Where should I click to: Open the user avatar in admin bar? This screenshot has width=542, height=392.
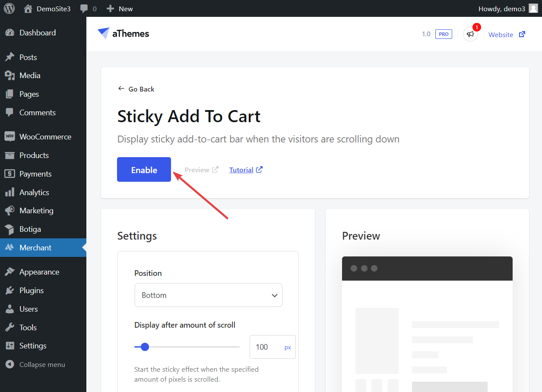point(533,9)
